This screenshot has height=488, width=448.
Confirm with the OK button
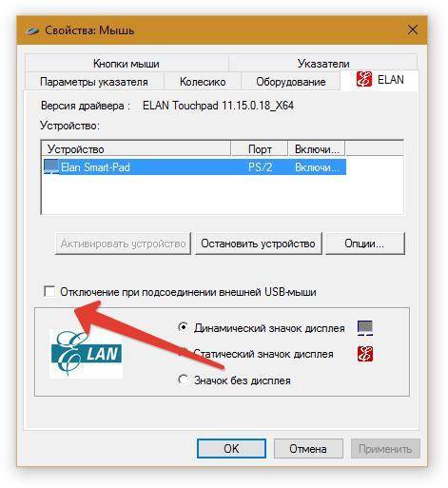[x=231, y=449]
